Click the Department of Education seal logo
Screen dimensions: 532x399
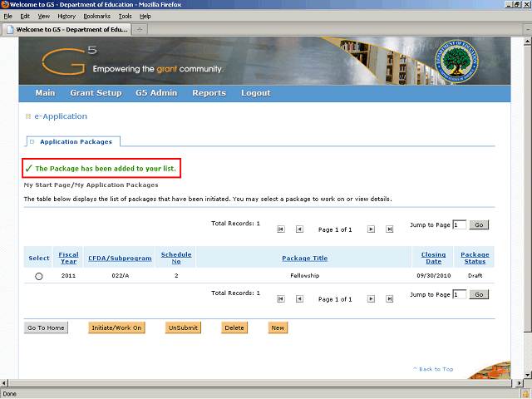[456, 61]
